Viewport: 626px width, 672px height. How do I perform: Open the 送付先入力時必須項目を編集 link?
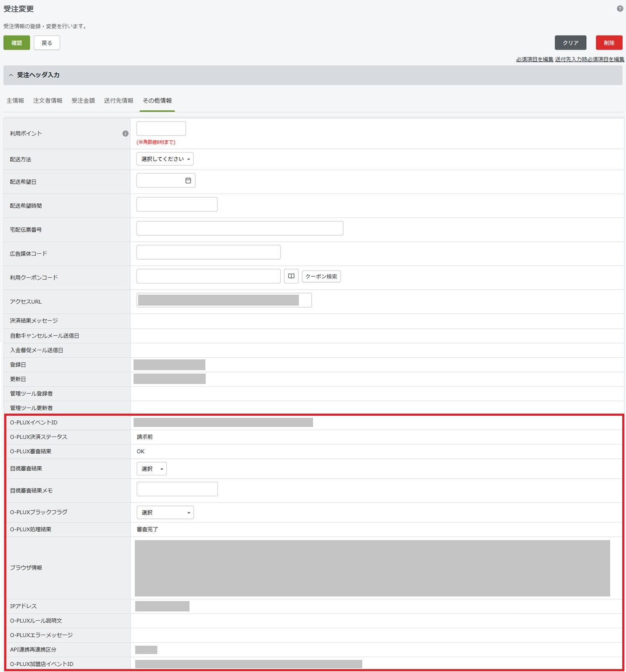[x=590, y=59]
